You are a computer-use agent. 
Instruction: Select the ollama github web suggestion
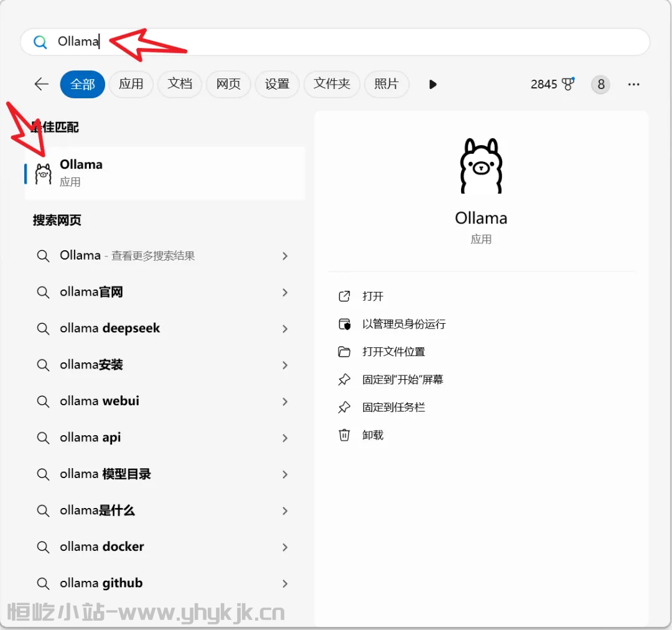(x=165, y=583)
